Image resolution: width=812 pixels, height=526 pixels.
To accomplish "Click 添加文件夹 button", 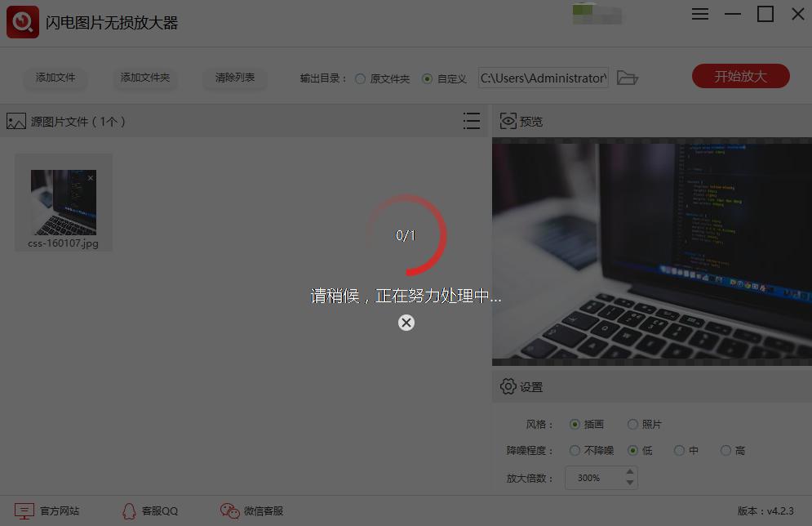I will click(x=145, y=78).
